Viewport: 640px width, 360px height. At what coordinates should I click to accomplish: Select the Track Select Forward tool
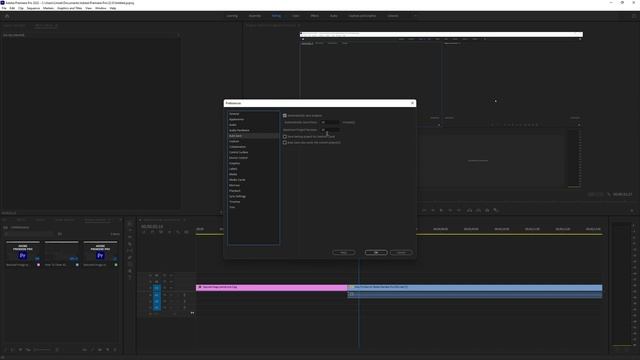[130, 230]
